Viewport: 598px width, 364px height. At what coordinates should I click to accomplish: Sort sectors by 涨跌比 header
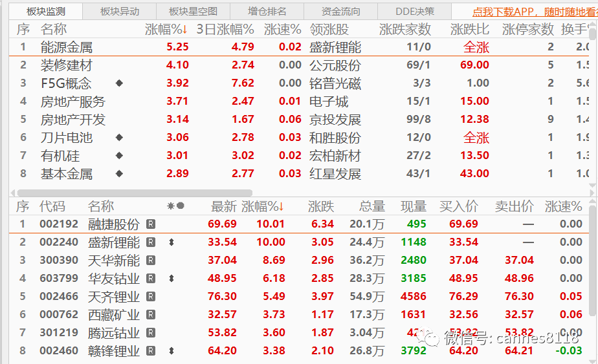(x=469, y=29)
